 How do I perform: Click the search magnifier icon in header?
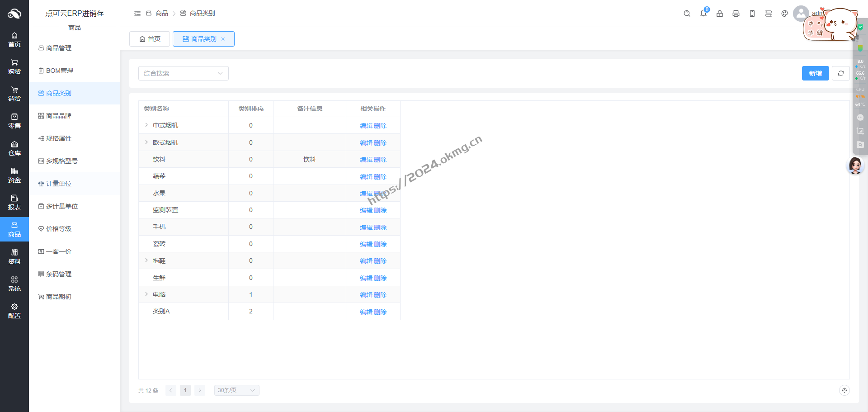[687, 14]
